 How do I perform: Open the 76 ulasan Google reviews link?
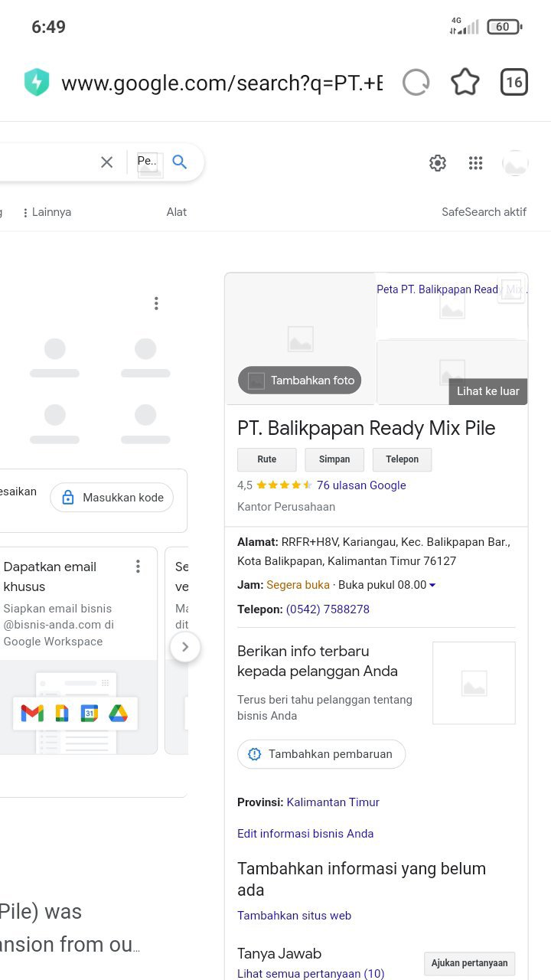(x=361, y=485)
